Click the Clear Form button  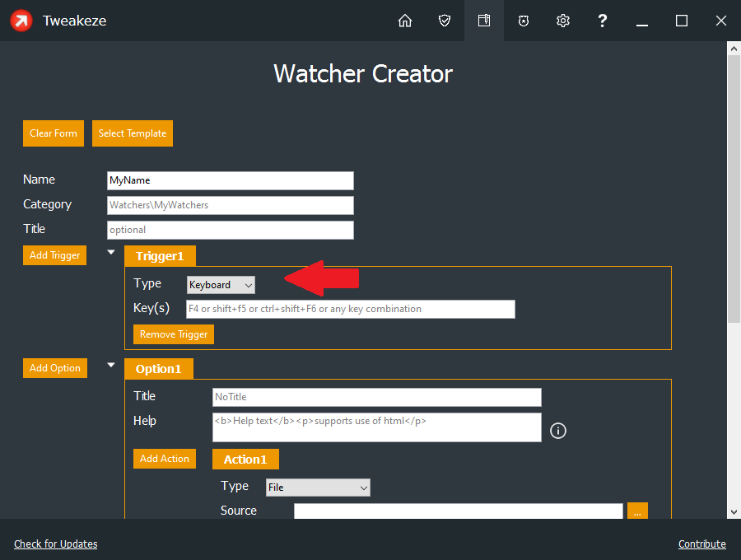pos(54,133)
